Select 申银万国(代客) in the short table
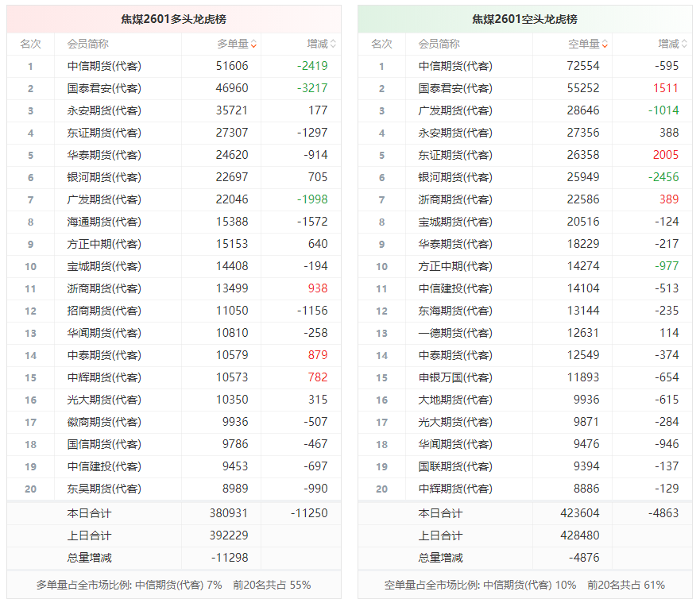The image size is (700, 603). click(455, 377)
